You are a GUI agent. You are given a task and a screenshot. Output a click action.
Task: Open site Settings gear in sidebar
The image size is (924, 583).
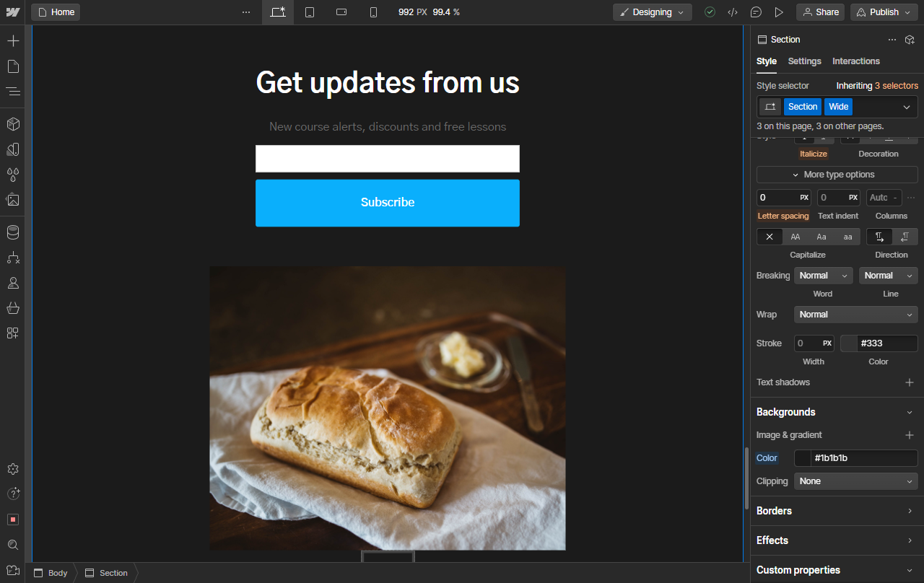point(13,469)
